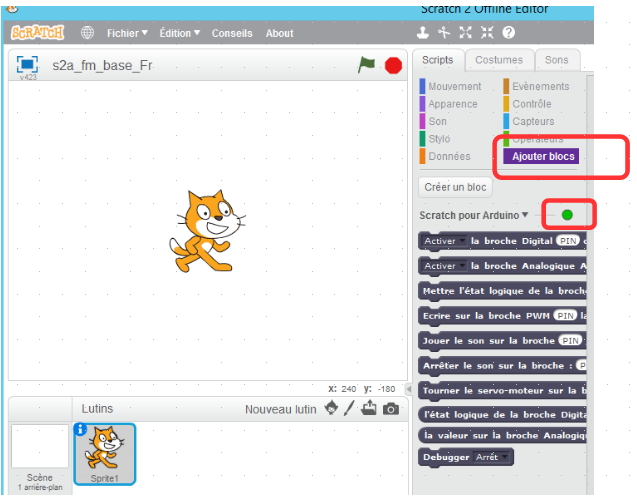Select the Duplicate stamp tool in toolbar

pos(422,33)
